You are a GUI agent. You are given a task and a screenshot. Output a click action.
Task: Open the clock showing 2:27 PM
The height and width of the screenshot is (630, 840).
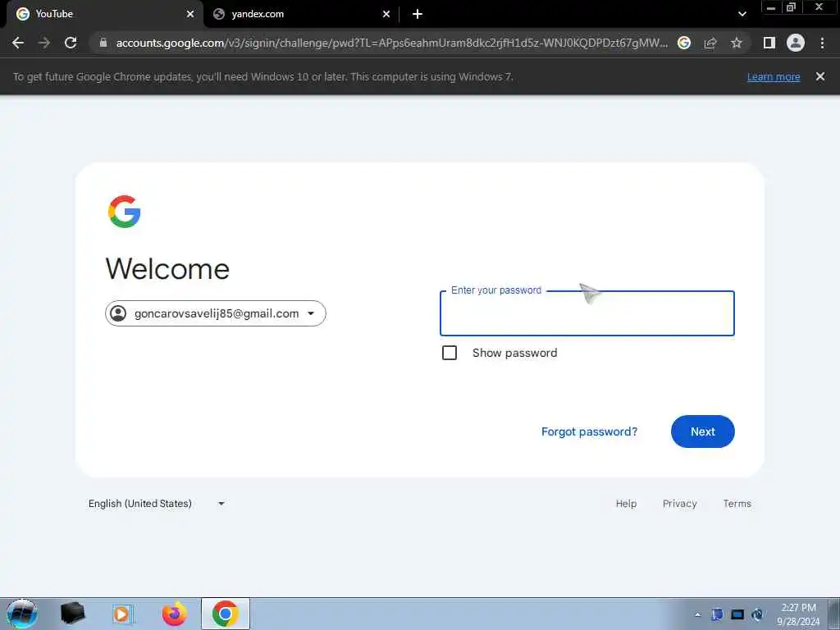[798, 614]
